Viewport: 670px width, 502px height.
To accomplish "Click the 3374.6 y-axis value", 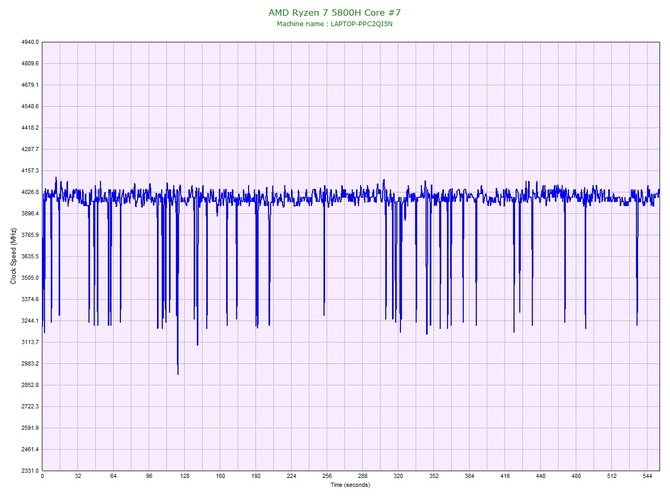I will pyautogui.click(x=30, y=299).
